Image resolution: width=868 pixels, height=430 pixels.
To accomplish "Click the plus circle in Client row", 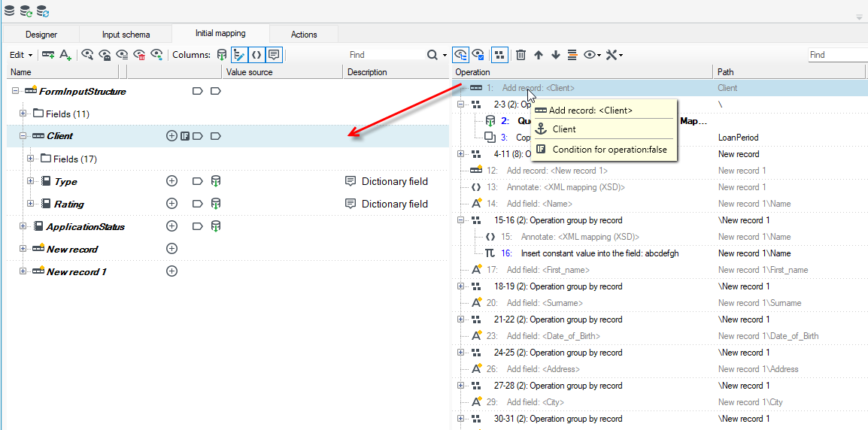I will [x=171, y=136].
